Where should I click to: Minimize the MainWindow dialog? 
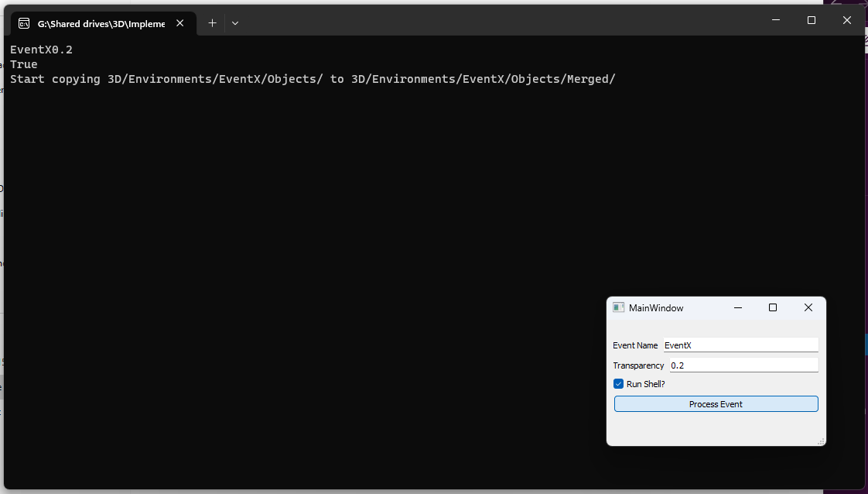click(738, 308)
